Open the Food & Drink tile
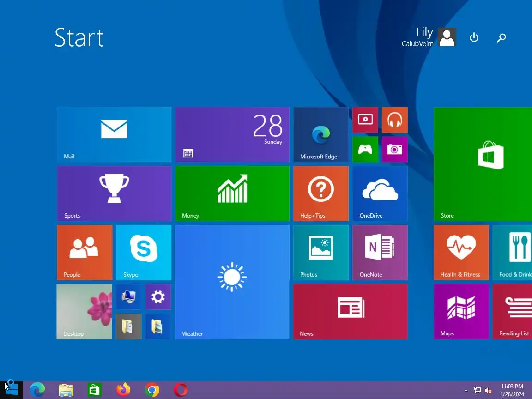The width and height of the screenshot is (532, 399). [x=512, y=253]
